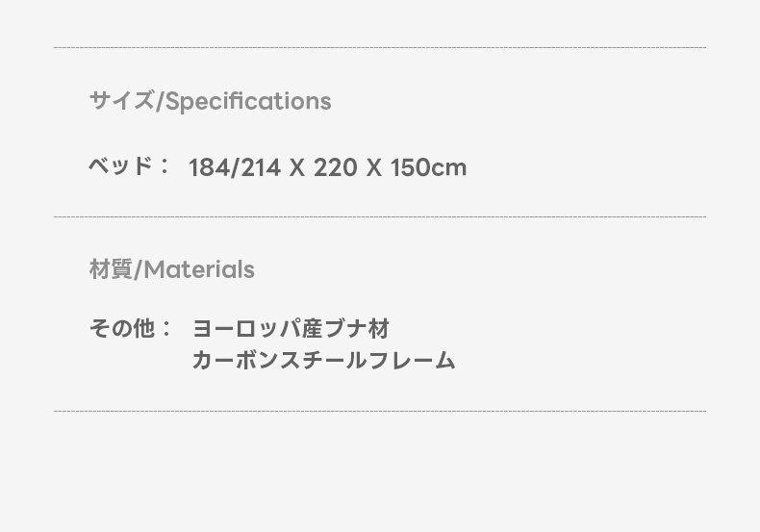Select the "150cm" dimension value

428,167
